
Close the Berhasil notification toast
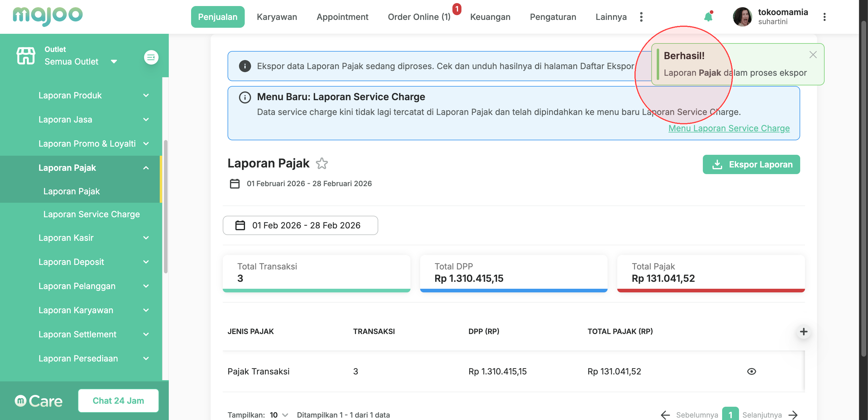813,55
